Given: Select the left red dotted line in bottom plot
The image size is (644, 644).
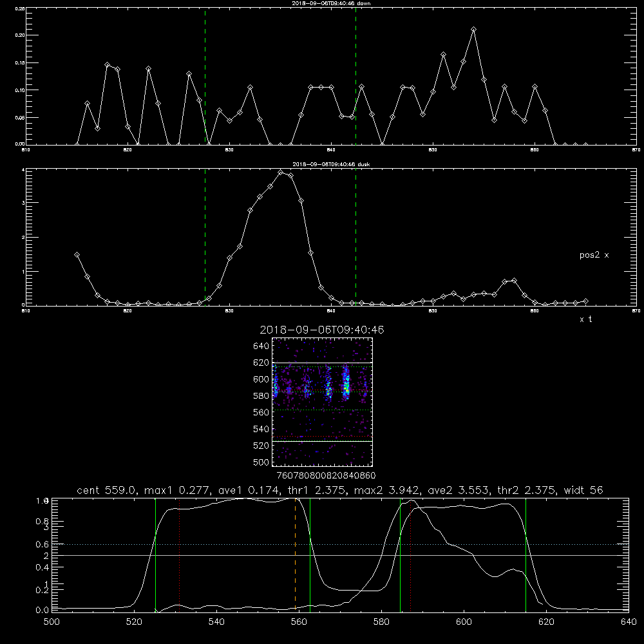Looking at the screenshot, I should click(x=180, y=554).
